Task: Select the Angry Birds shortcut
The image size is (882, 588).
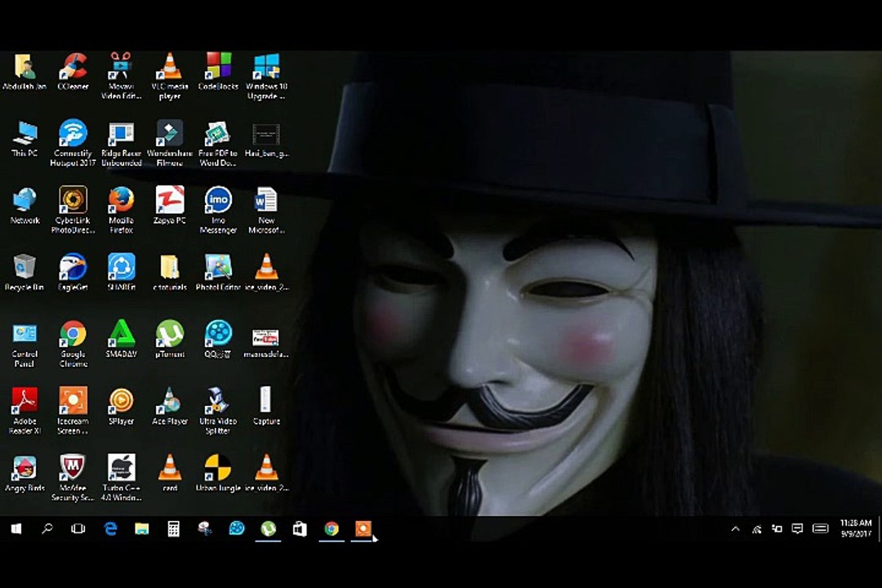Action: click(24, 473)
